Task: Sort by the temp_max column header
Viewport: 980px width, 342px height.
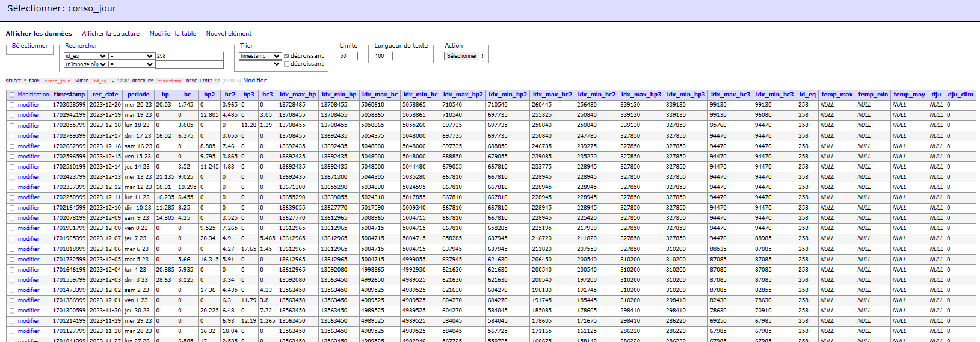Action: (837, 95)
